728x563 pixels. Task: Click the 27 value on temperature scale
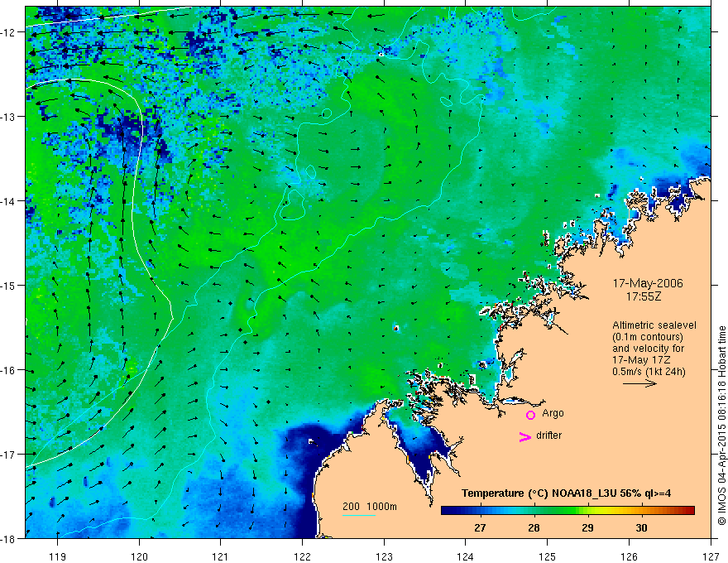[480, 527]
